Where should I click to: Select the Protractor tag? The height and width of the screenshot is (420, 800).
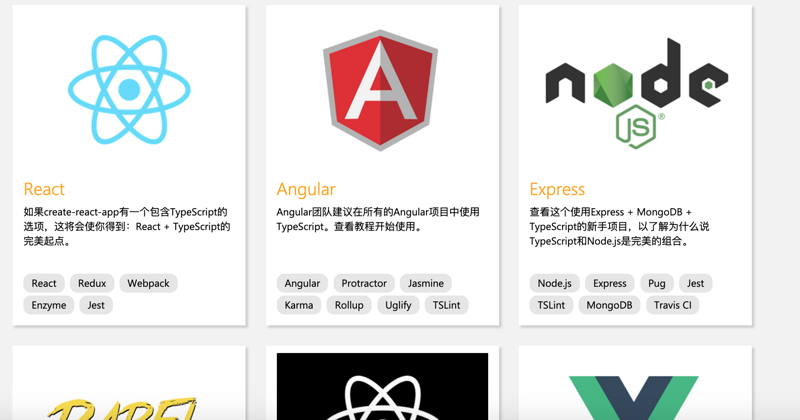[x=364, y=283]
